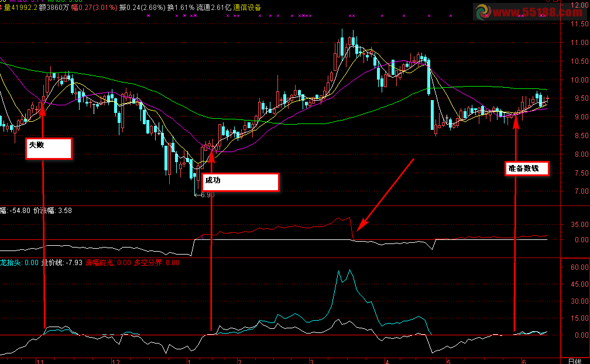Select the 11.50 price axis label

[579, 23]
